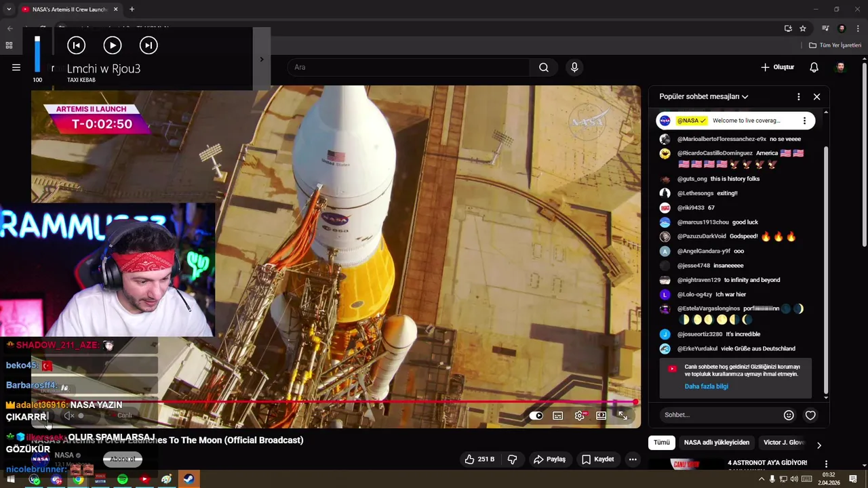Open live chat three-dot options
The height and width of the screenshot is (488, 868).
pos(798,97)
